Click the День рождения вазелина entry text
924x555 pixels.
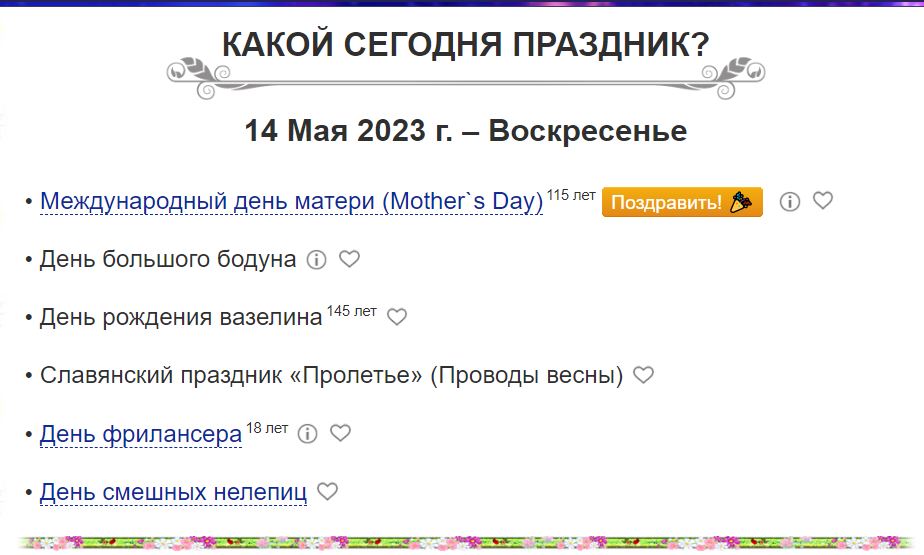point(181,318)
